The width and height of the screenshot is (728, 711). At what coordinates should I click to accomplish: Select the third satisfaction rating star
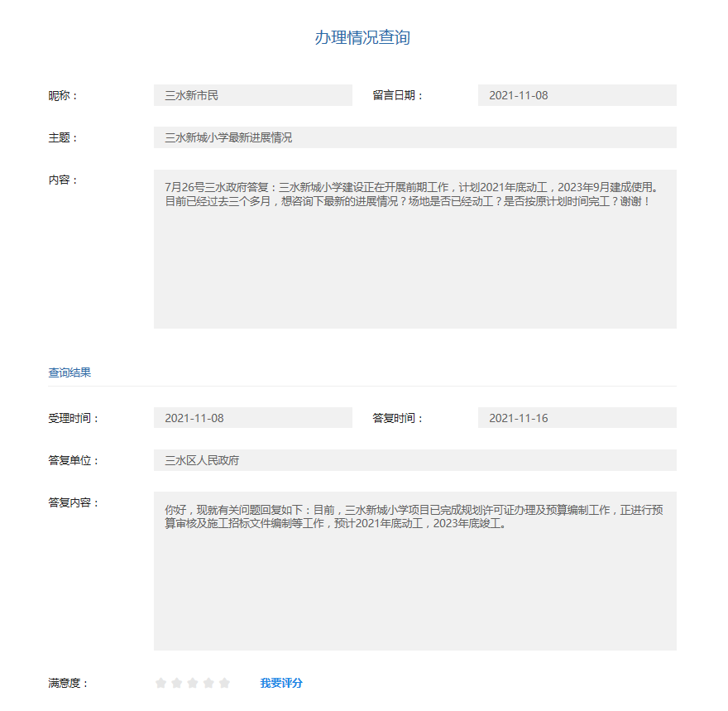[x=193, y=683]
